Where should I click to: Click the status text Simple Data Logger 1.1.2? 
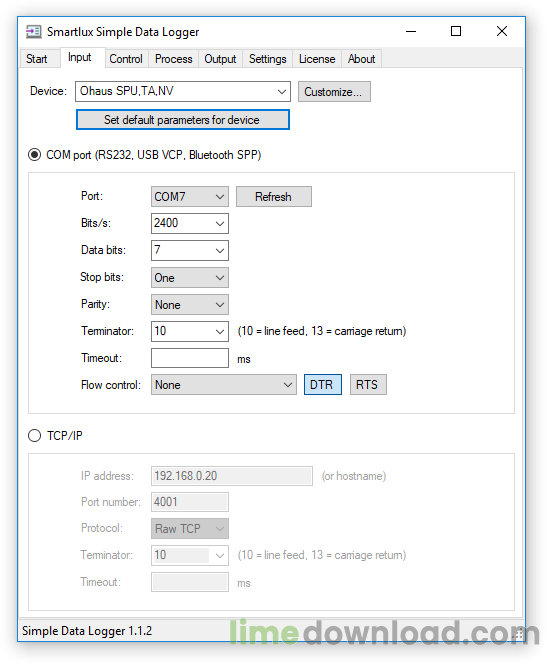tap(87, 631)
